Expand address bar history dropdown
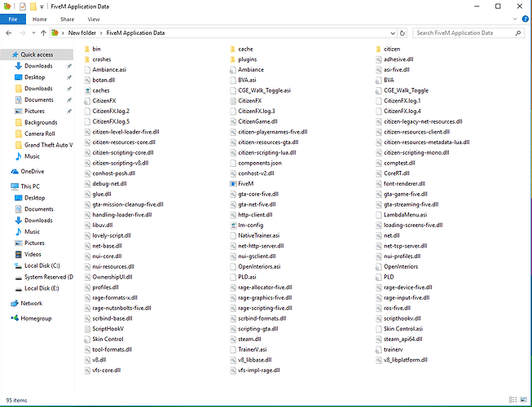The image size is (532, 407). 393,33
